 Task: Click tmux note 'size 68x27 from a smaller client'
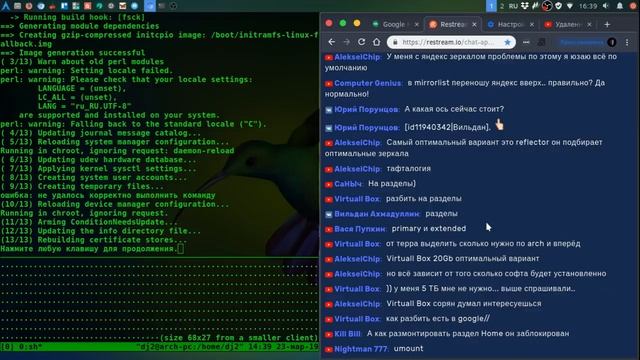pyautogui.click(x=238, y=338)
